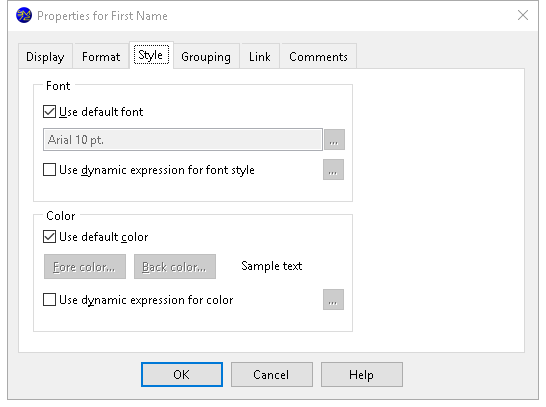The width and height of the screenshot is (546, 407).
Task: Click the Arial 10 pt. font field
Action: click(x=183, y=140)
